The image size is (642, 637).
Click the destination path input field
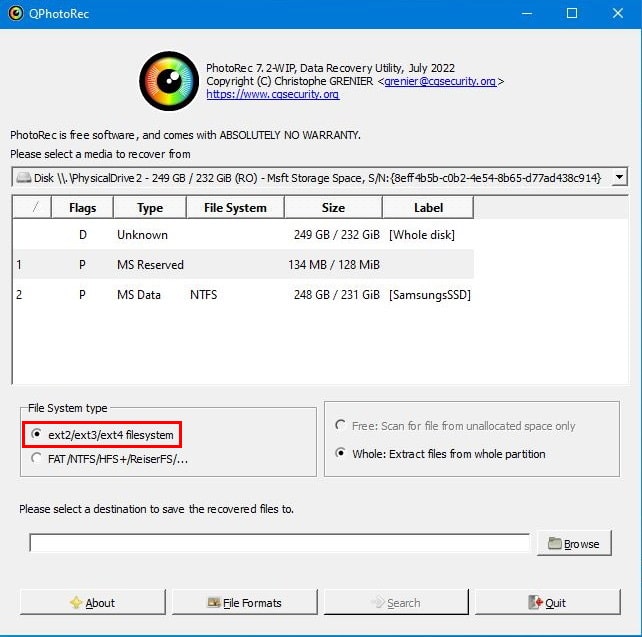click(x=280, y=543)
